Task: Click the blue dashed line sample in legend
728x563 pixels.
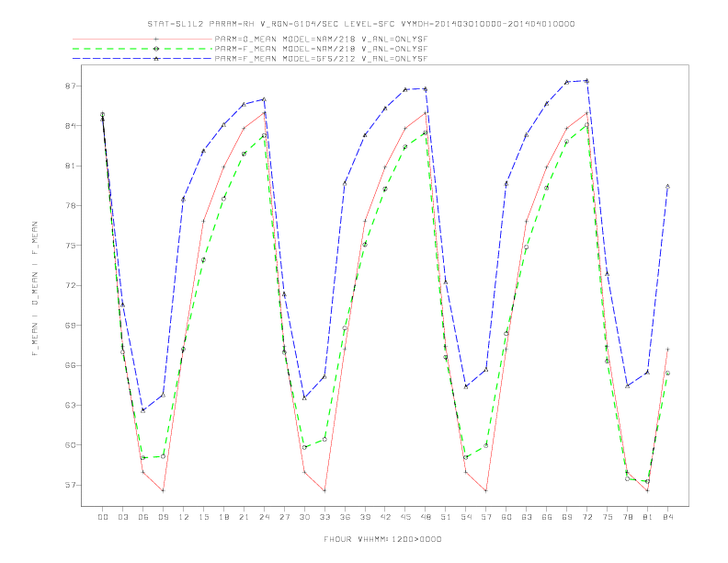Action: (142, 59)
